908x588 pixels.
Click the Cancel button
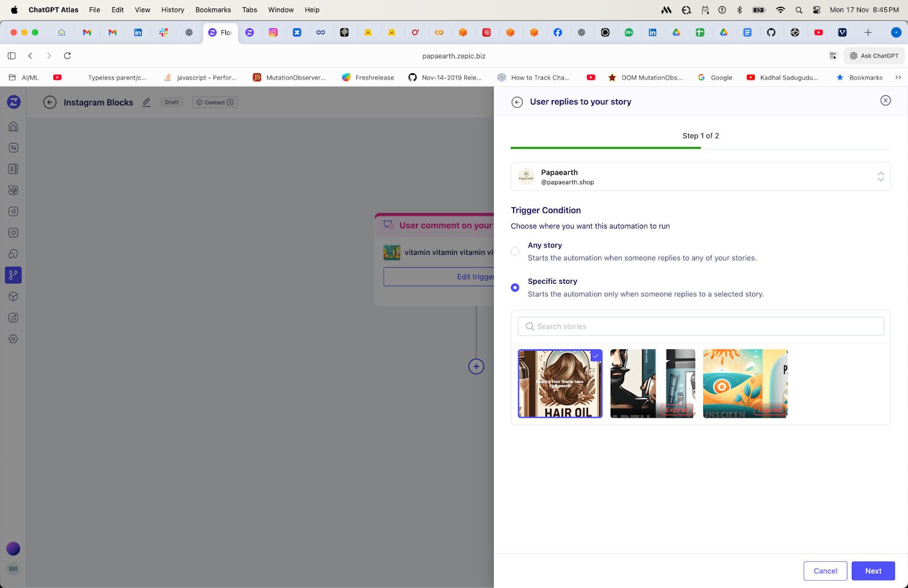coord(825,571)
